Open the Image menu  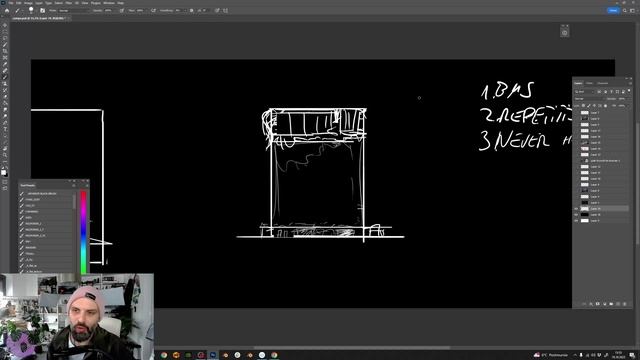click(28, 3)
